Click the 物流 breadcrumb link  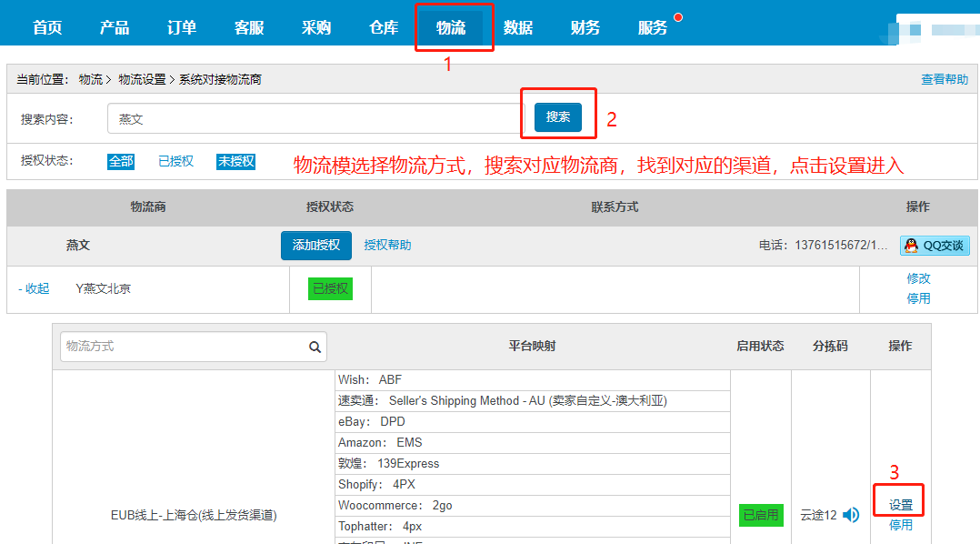pyautogui.click(x=91, y=79)
